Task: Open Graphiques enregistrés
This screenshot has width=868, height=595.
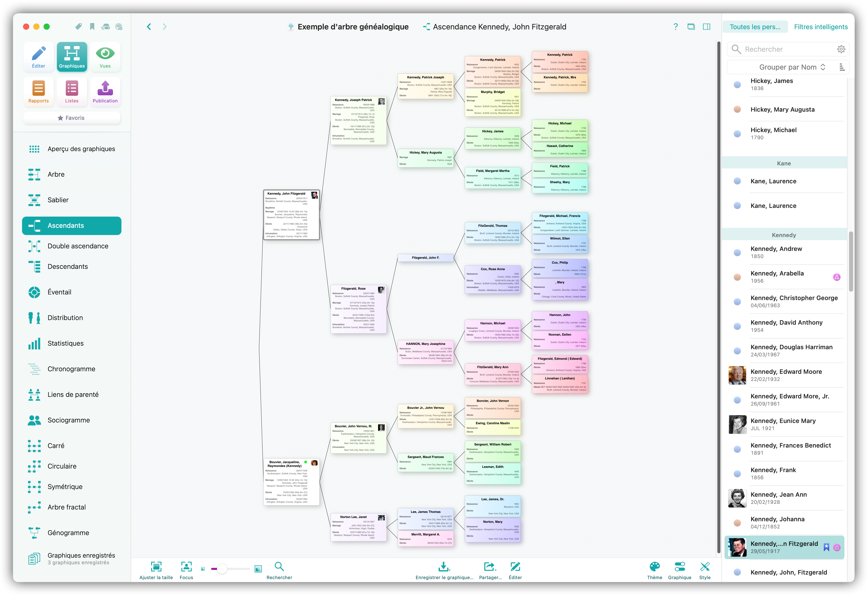Action: tap(72, 558)
